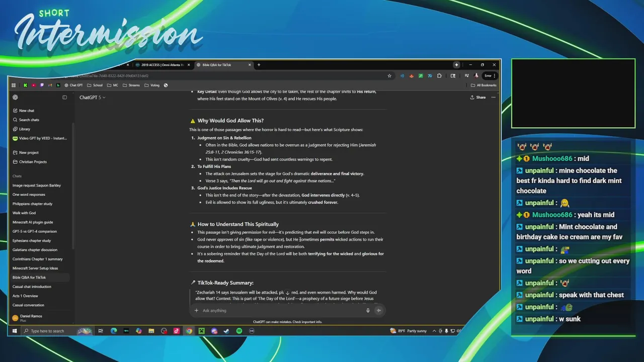Click the Chrome tab search button at top right
The height and width of the screenshot is (362, 644).
pyautogui.click(x=456, y=65)
